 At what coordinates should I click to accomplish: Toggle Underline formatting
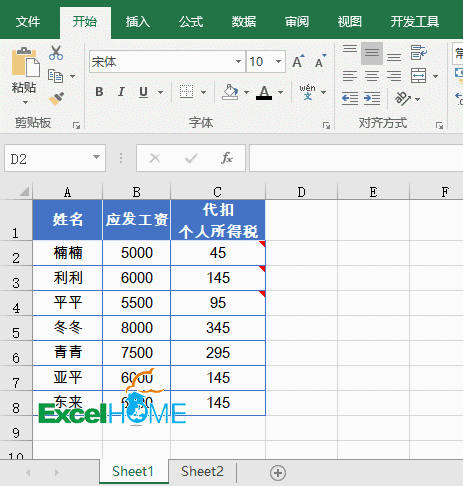click(x=143, y=92)
